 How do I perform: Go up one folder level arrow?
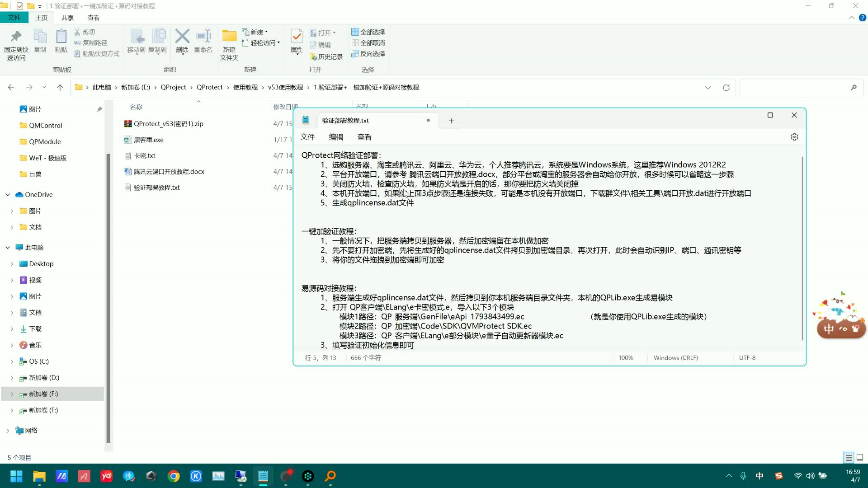point(60,88)
